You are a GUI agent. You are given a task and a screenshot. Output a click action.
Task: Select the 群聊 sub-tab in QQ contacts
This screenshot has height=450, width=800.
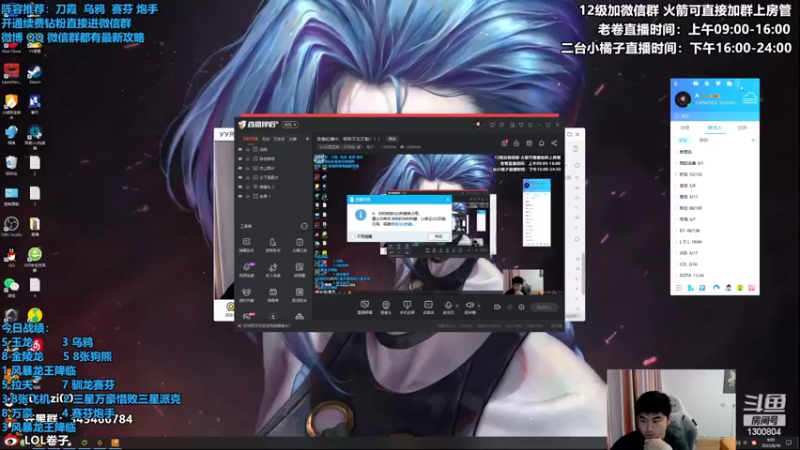click(x=704, y=140)
